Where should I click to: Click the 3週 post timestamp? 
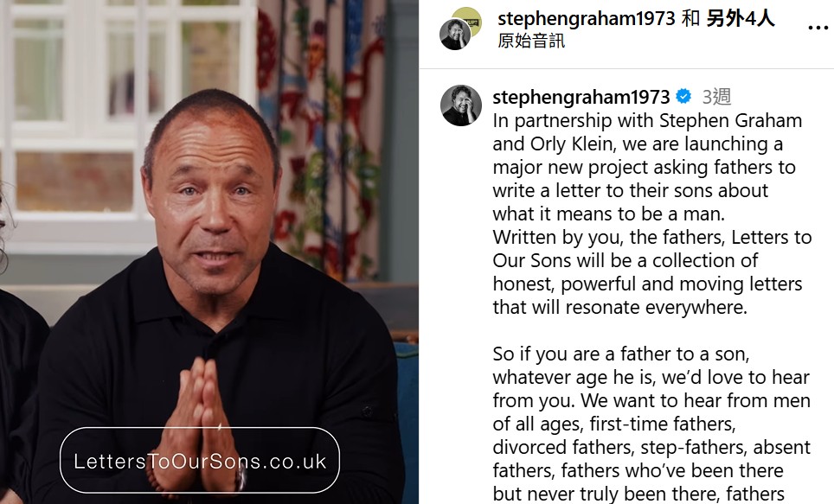tap(716, 97)
